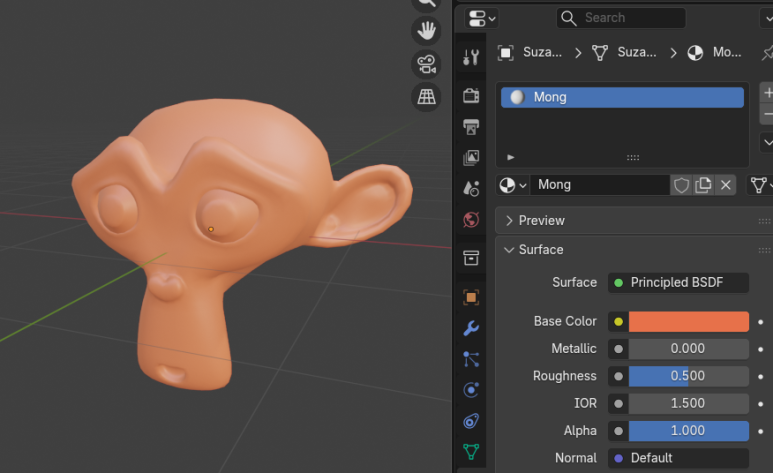Open the Principled BSDF surface shader selector
Viewport: 773px width, 473px height.
pos(678,283)
